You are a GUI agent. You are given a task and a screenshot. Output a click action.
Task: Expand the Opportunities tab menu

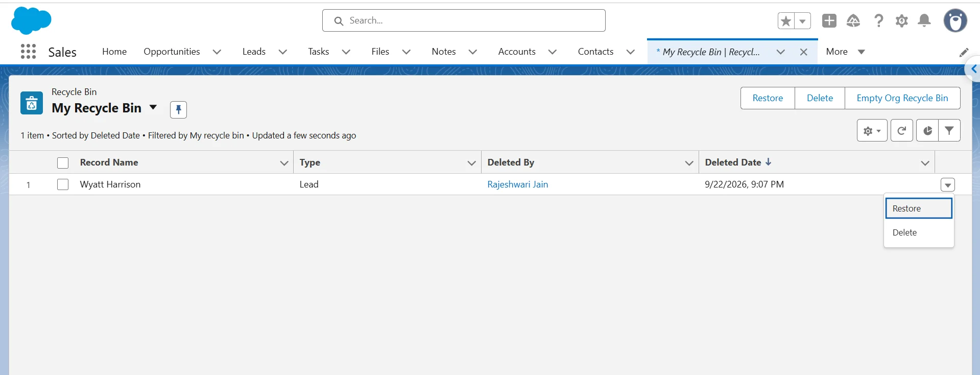[x=217, y=52]
